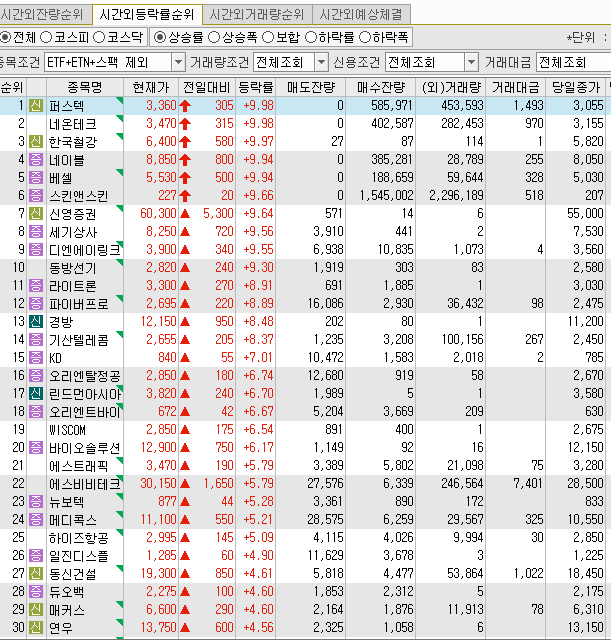Click the 증 badge on 바이오솔루션 row
Image resolution: width=611 pixels, height=640 pixels.
coord(36,447)
